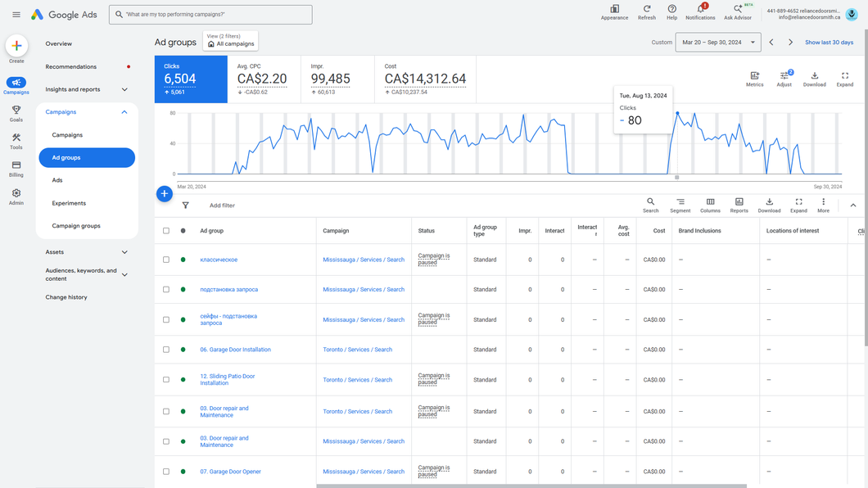Open the Appearance settings

point(614,12)
